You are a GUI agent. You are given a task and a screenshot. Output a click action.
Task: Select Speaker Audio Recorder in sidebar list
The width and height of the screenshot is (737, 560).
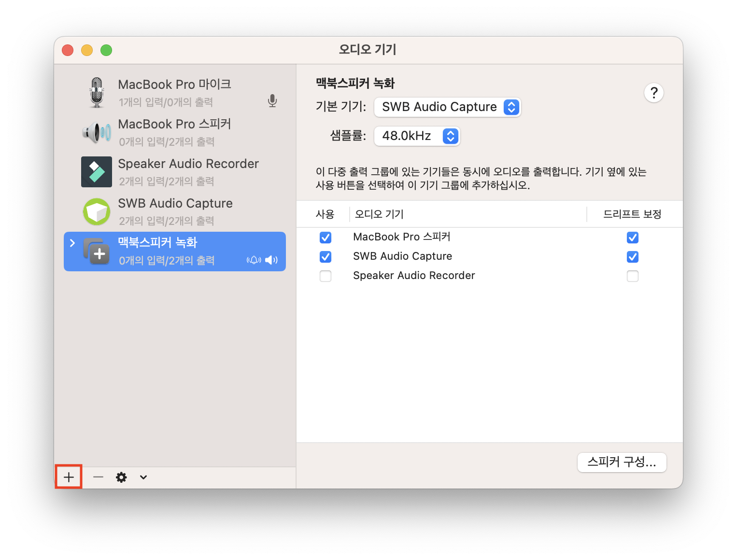click(x=175, y=172)
